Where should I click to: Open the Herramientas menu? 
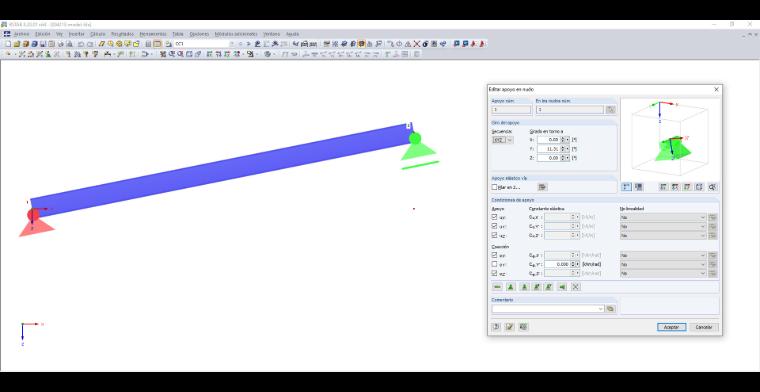click(x=153, y=34)
